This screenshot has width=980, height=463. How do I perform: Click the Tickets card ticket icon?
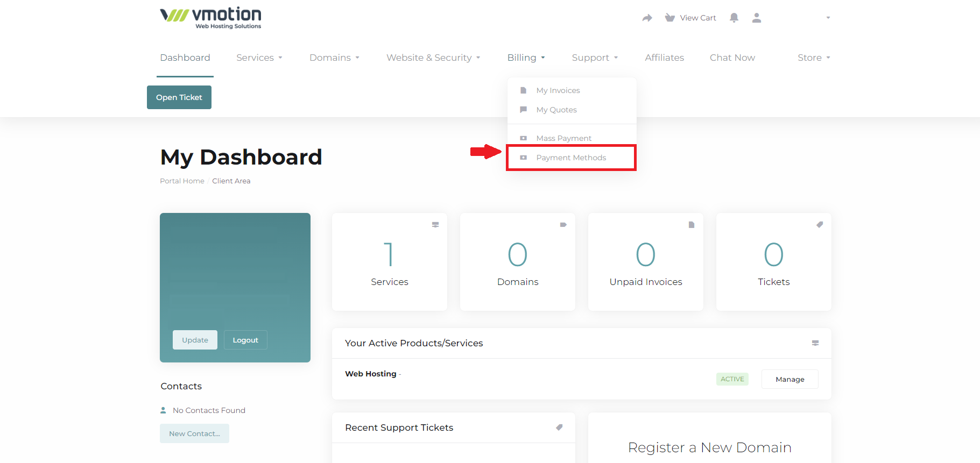820,225
